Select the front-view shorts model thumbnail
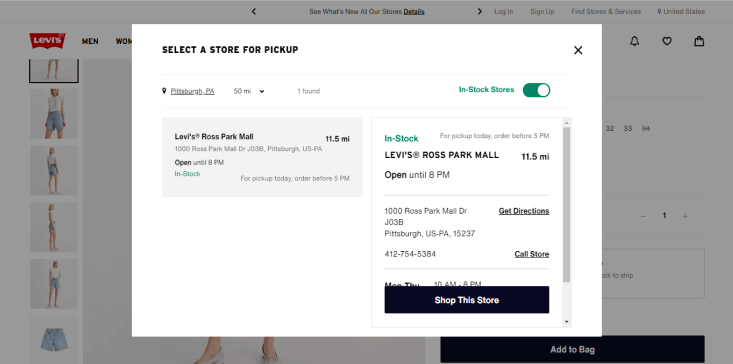This screenshot has height=364, width=733. point(54,114)
